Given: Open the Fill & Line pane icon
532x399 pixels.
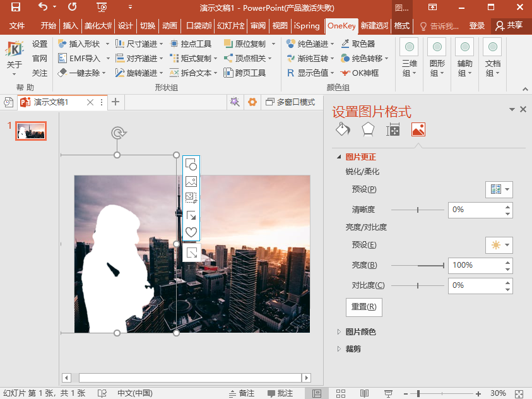Looking at the screenshot, I should pyautogui.click(x=343, y=129).
